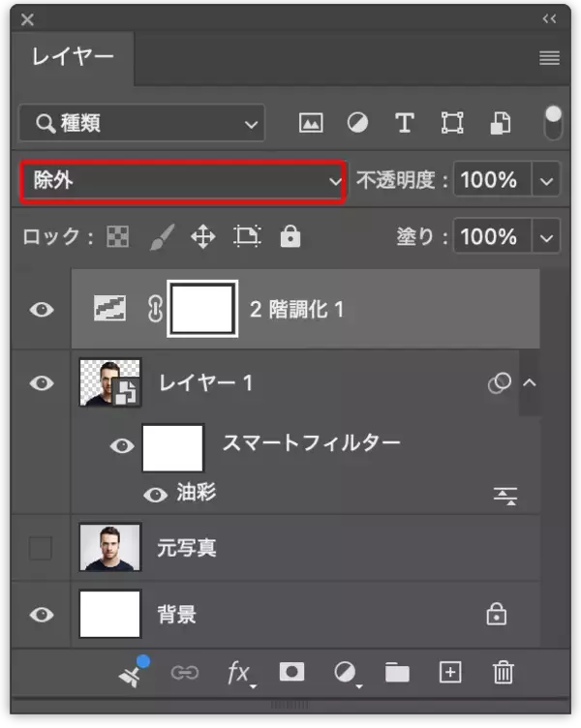Image resolution: width=581 pixels, height=728 pixels.
Task: Hide the 2 階調化 1 layer
Action: 42,309
